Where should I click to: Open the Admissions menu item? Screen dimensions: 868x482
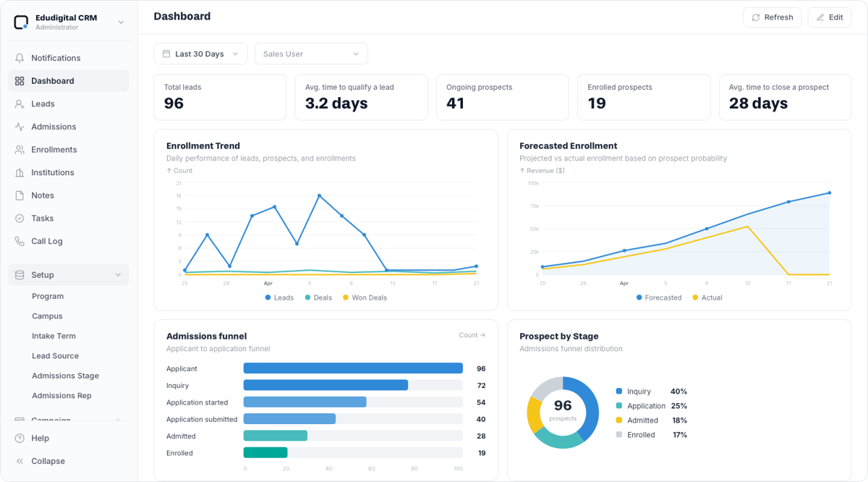(69, 127)
